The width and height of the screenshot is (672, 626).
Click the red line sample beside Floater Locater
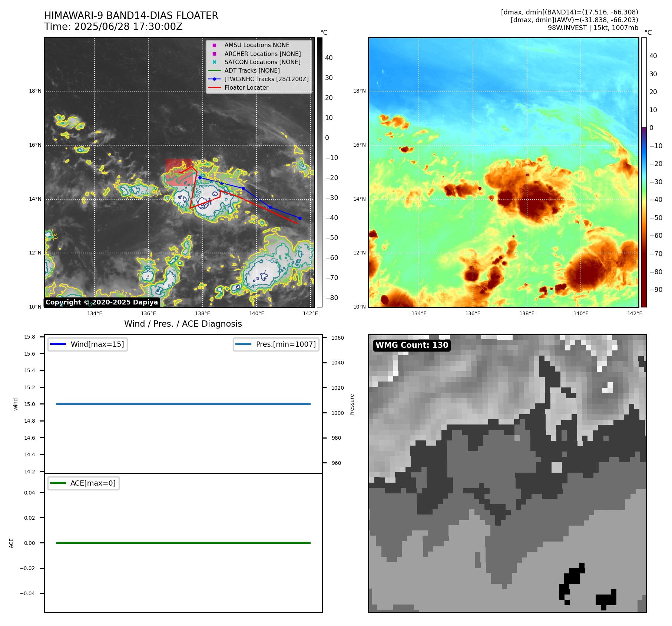[214, 87]
